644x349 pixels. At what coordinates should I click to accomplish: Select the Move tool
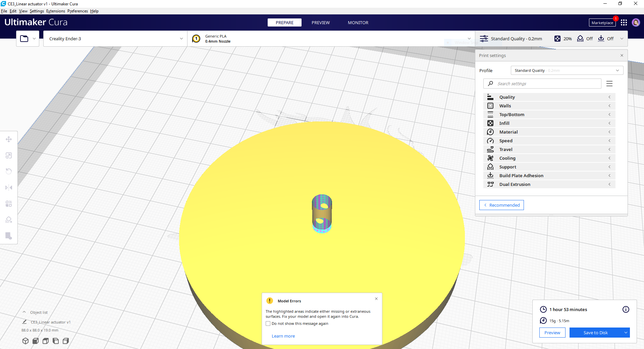coord(9,139)
